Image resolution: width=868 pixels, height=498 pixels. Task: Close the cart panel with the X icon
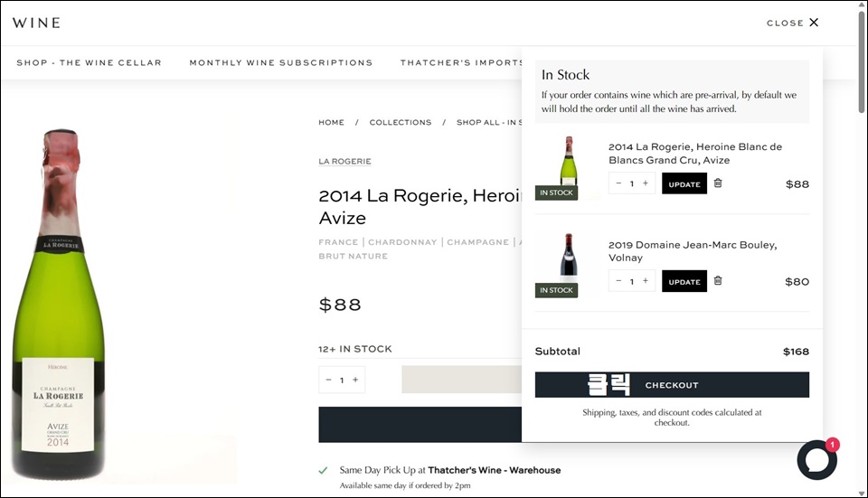[814, 22]
